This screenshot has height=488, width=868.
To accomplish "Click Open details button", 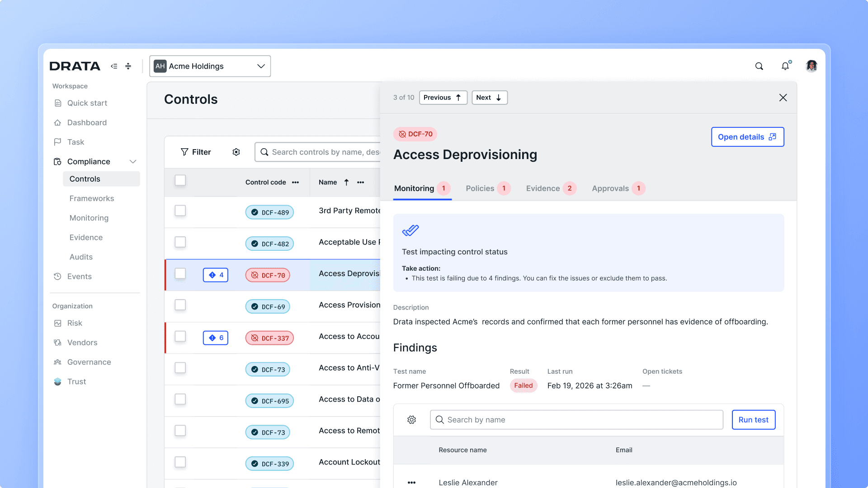I will pos(747,137).
